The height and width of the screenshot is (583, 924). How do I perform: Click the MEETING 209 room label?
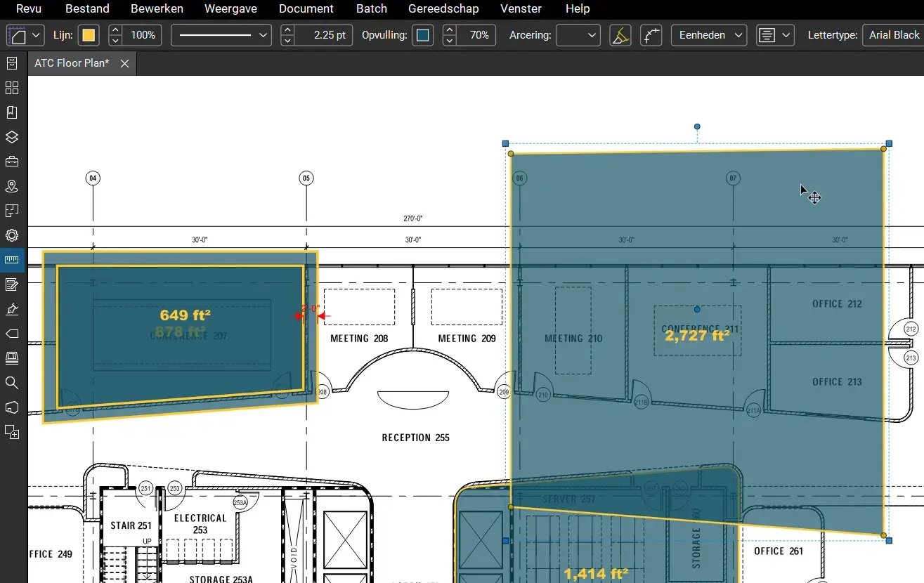(x=467, y=339)
